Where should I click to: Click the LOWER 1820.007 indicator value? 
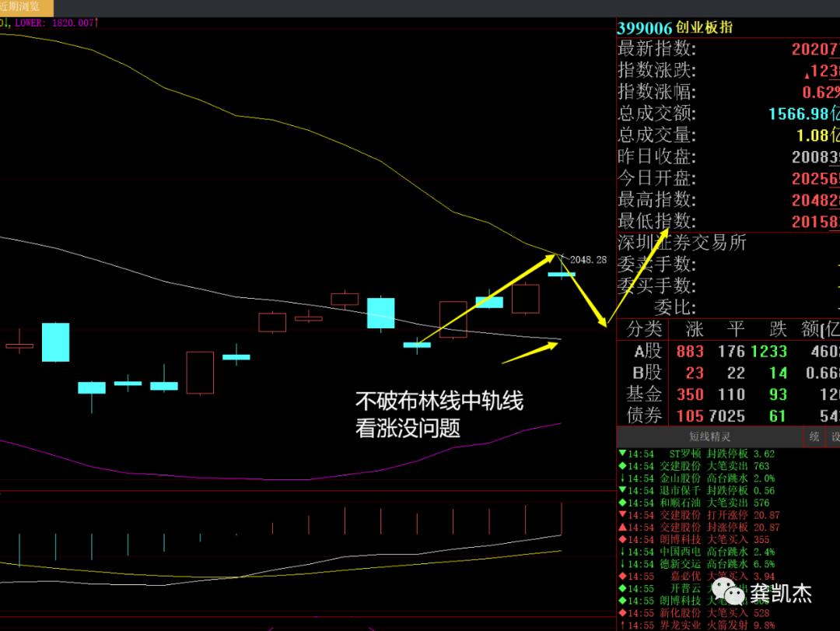click(54, 23)
